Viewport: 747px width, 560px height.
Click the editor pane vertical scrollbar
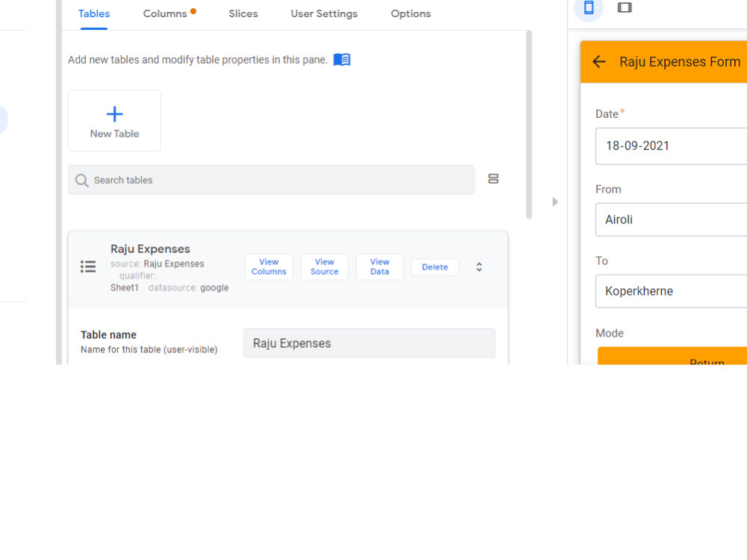tap(529, 125)
